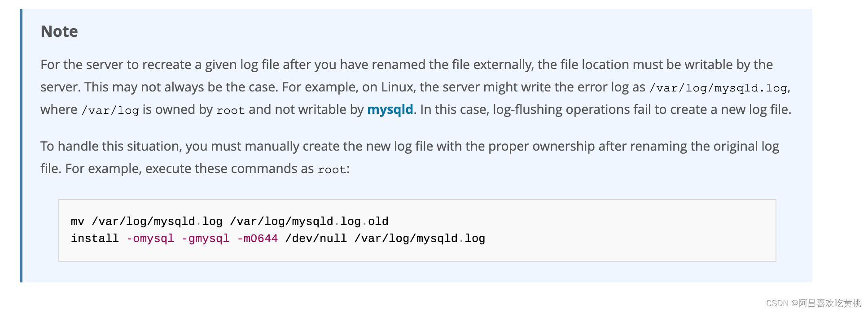Click the /var/log/mysqld.log inline path in paragraph
This screenshot has width=868, height=312.
(718, 88)
